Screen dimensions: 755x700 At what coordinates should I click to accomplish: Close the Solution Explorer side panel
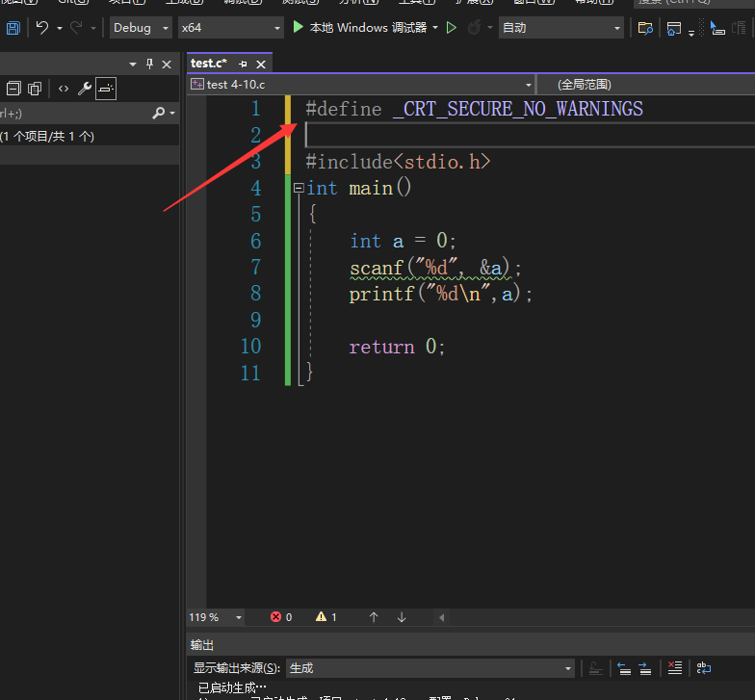coord(167,65)
